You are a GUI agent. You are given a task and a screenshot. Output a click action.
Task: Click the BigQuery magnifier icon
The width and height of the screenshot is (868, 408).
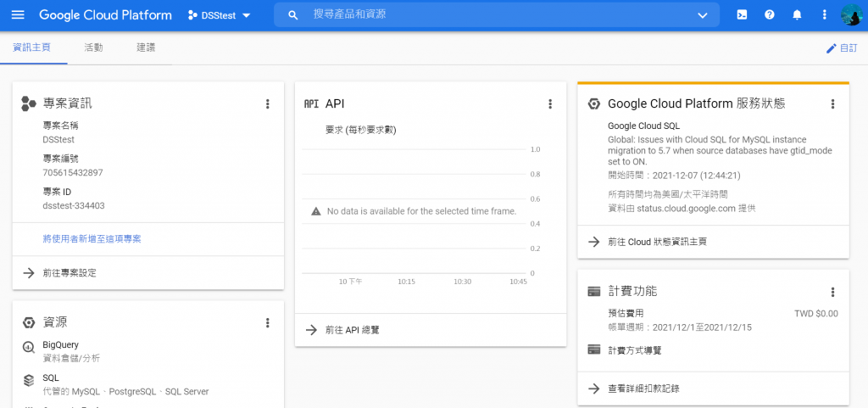(29, 348)
